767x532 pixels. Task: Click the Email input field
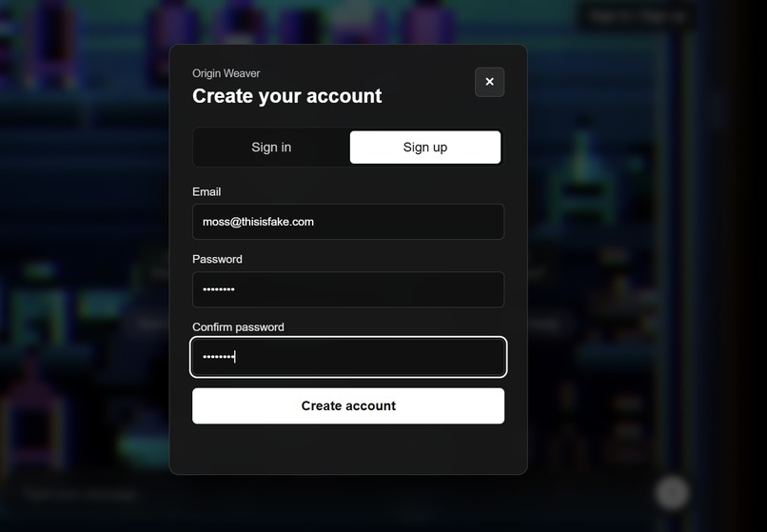pyautogui.click(x=348, y=222)
